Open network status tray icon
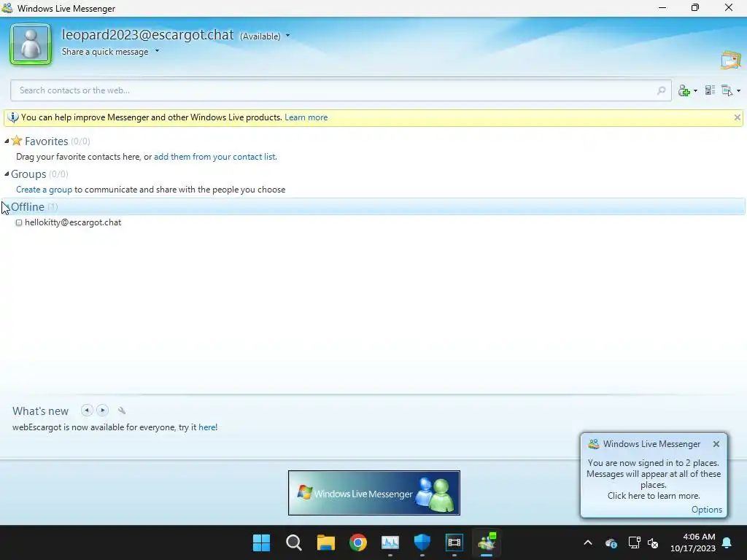 (634, 542)
